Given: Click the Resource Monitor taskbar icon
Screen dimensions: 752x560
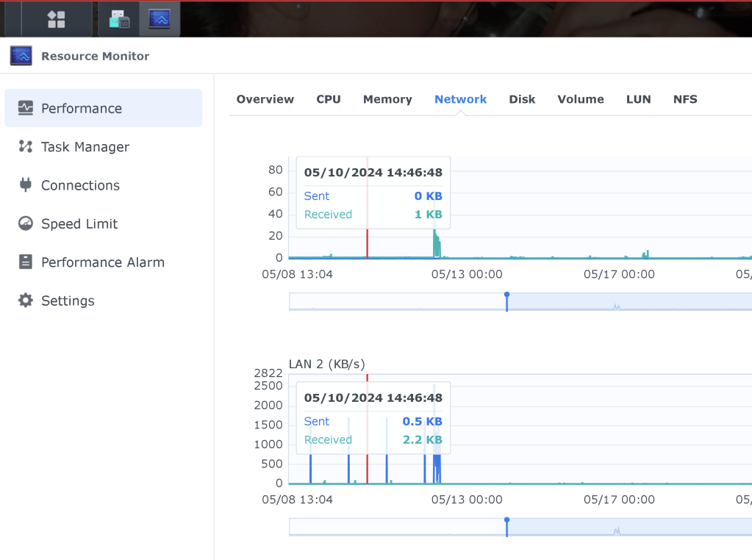Looking at the screenshot, I should point(160,19).
